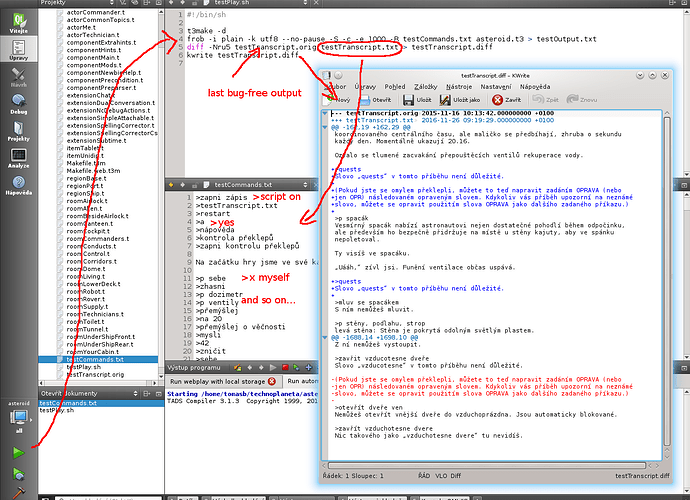690x500 pixels.
Task: Select actorCommander.t in project tree
Action: [x=95, y=12]
